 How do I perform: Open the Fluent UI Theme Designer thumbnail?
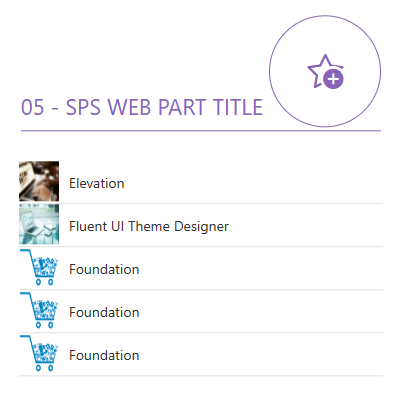click(x=39, y=224)
